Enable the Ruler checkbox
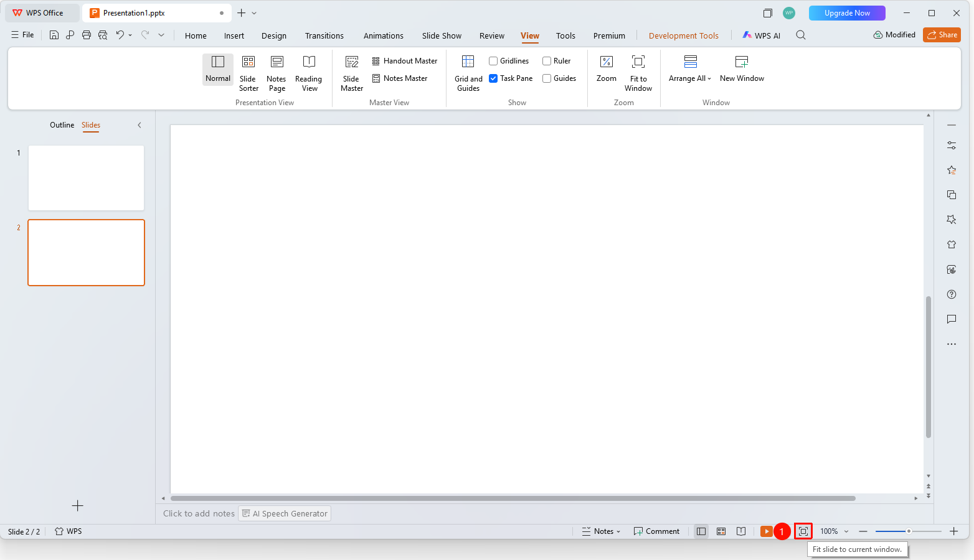 (547, 61)
